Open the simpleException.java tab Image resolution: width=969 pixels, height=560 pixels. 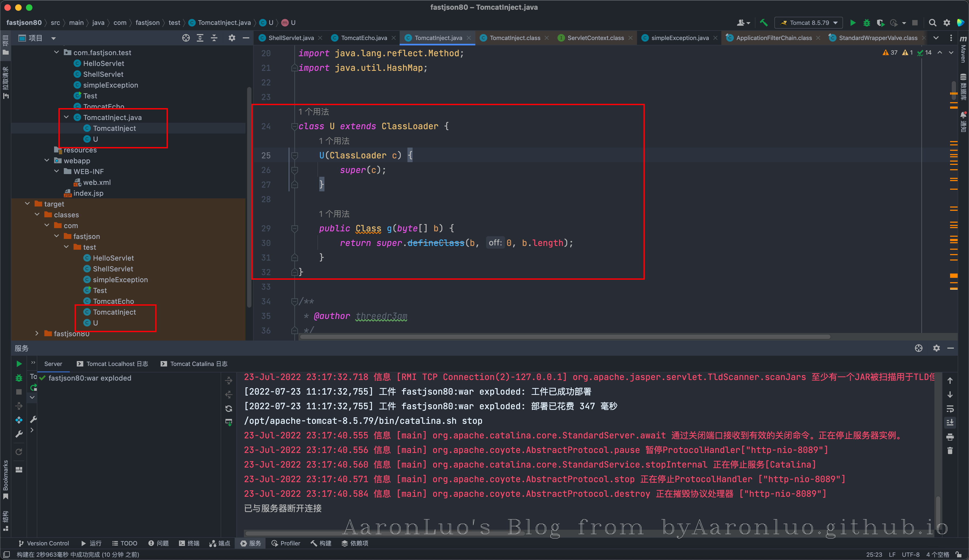pos(679,38)
